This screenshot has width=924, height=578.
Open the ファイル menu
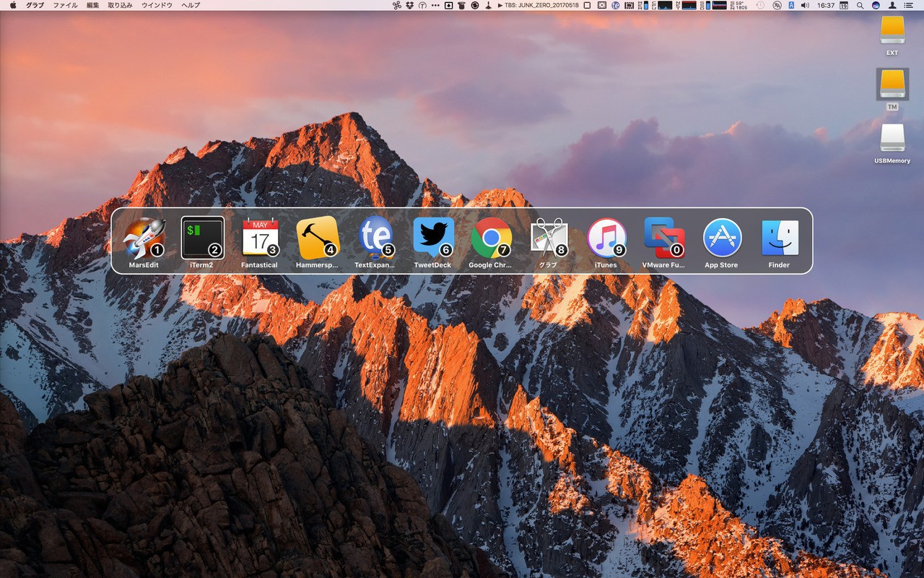65,5
